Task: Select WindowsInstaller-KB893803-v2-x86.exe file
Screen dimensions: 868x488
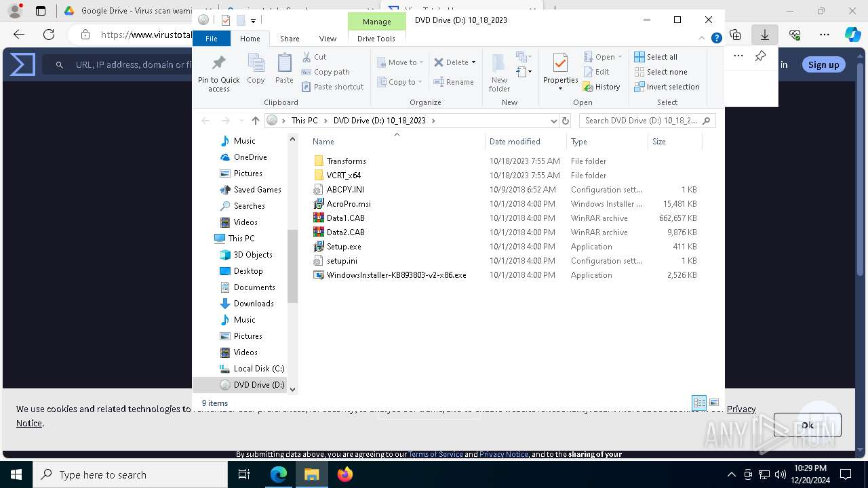Action: (396, 275)
